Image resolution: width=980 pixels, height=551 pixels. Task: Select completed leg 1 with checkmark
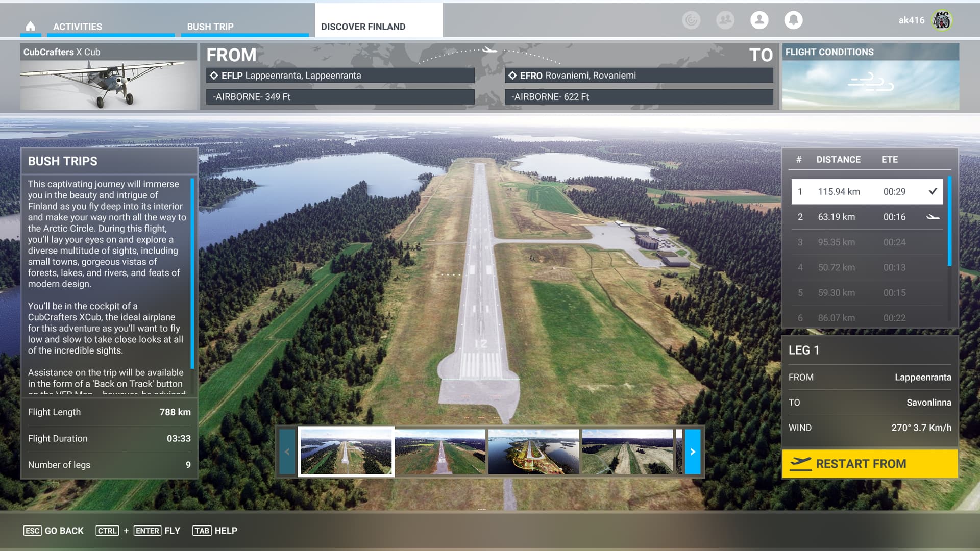867,192
